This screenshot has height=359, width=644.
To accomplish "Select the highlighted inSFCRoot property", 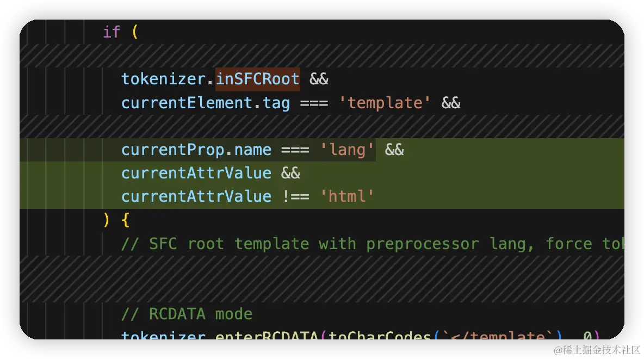I will click(257, 79).
